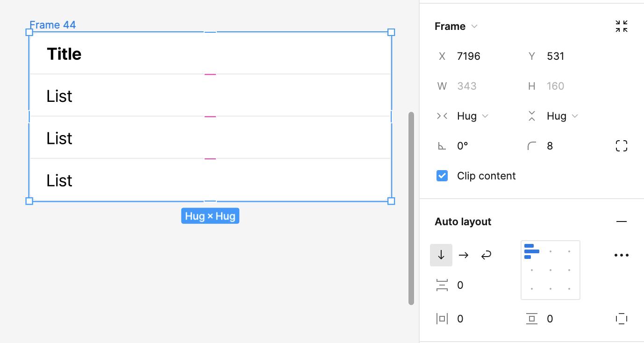Set alignment to center in alignment grid

click(551, 270)
